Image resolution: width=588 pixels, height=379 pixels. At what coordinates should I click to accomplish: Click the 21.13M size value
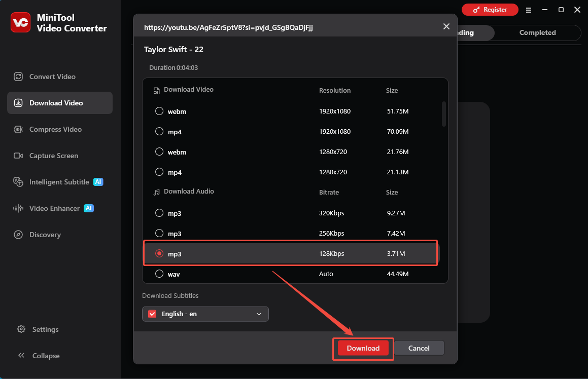tap(398, 172)
